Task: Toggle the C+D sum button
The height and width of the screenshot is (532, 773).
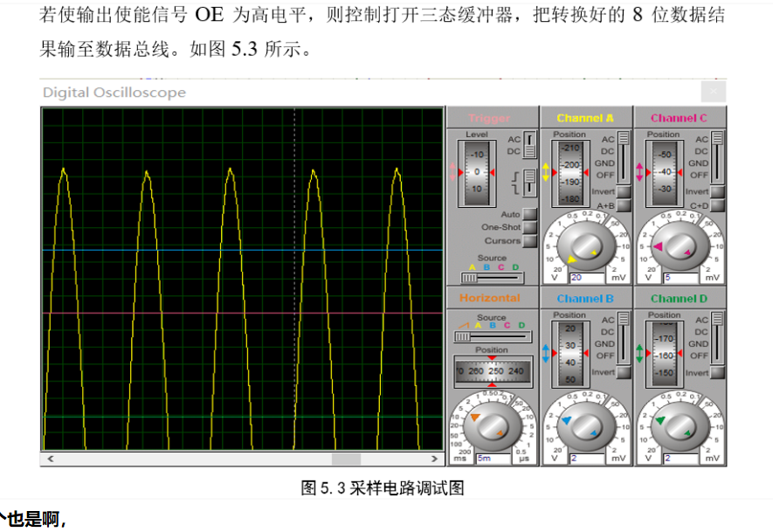Action: pos(717,205)
